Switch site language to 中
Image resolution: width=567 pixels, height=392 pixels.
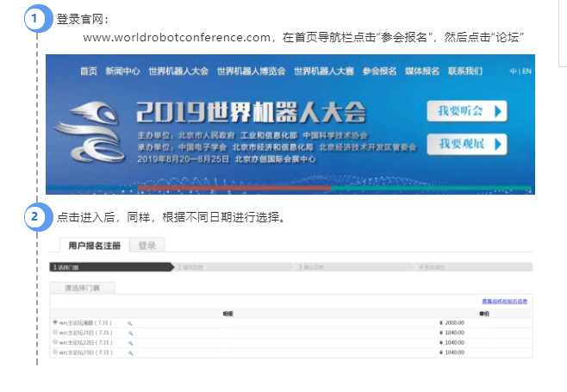pyautogui.click(x=513, y=72)
